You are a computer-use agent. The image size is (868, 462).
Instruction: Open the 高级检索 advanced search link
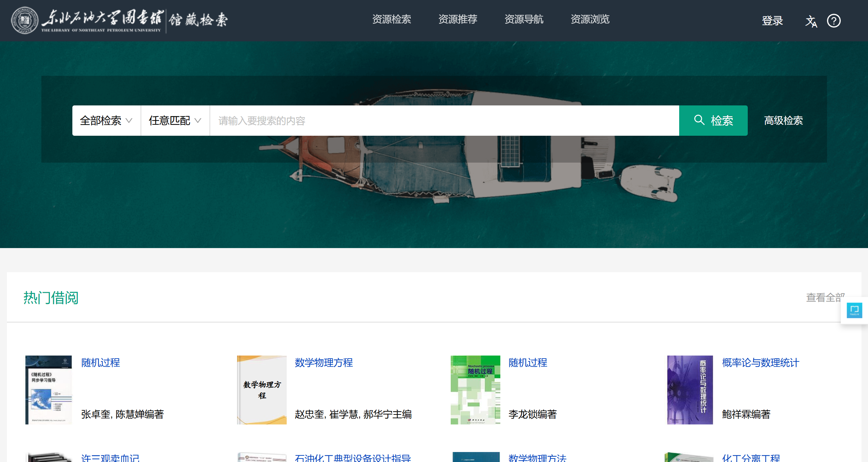(783, 121)
